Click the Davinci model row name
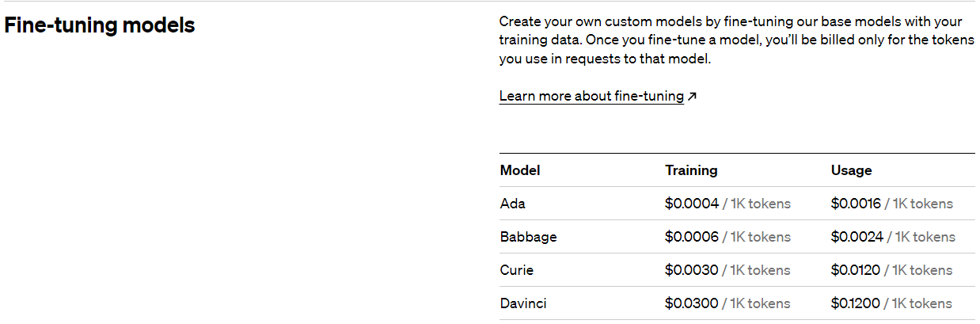The image size is (980, 324). 523,303
